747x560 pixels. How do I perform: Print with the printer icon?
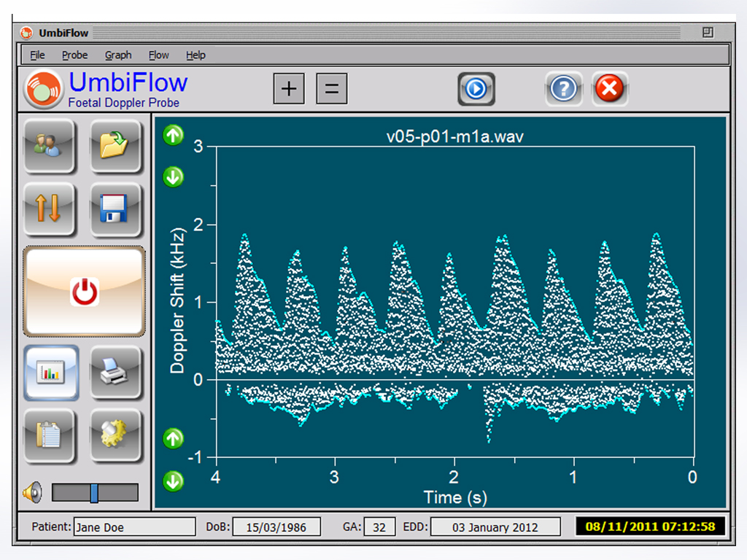tap(115, 373)
